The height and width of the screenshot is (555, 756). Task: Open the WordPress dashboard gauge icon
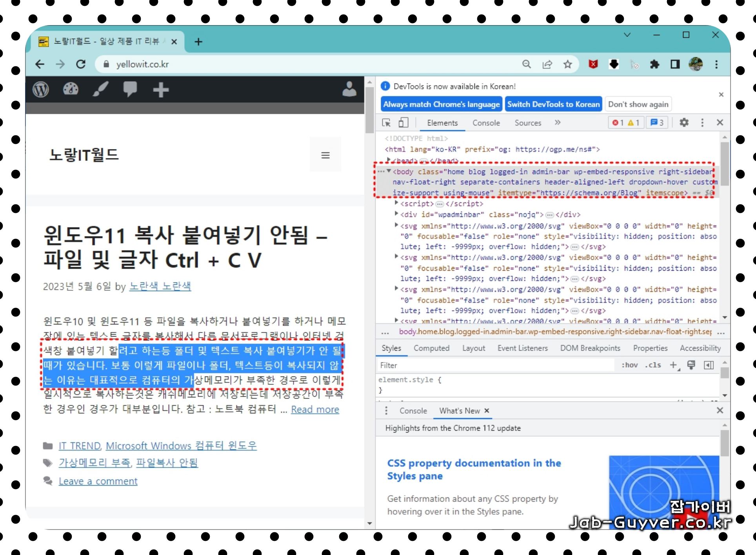pyautogui.click(x=71, y=89)
